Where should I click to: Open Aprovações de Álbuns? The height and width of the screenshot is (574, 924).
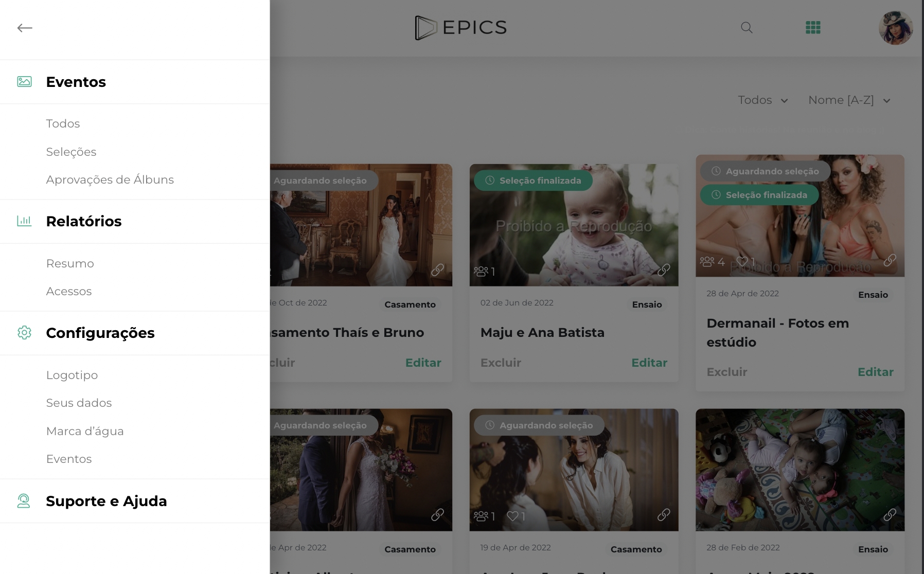pos(110,180)
